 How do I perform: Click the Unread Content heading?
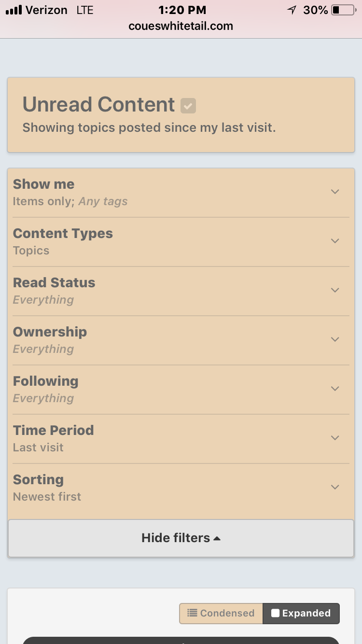point(98,104)
